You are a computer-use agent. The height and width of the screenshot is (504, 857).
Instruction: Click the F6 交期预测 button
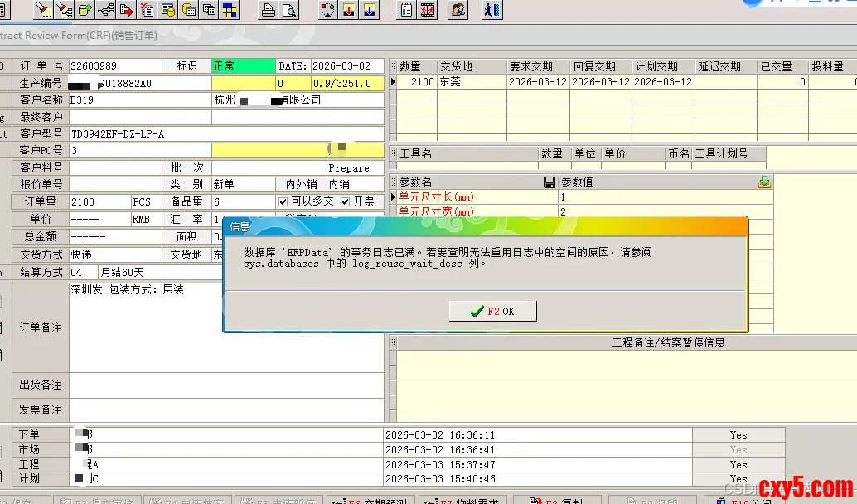click(370, 500)
